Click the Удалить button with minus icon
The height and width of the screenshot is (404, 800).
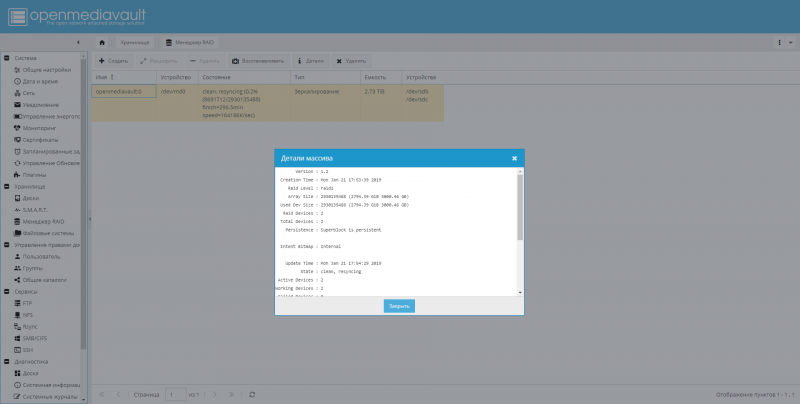205,61
